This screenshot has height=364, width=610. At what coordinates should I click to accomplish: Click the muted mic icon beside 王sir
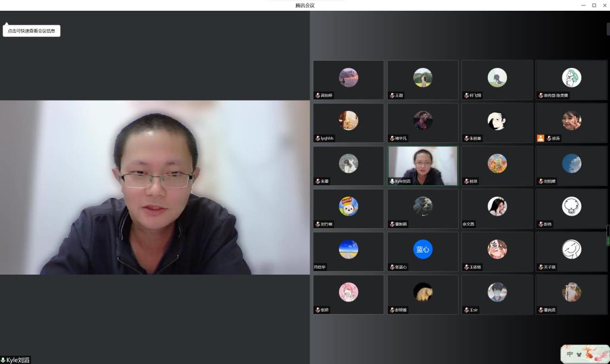(x=466, y=310)
